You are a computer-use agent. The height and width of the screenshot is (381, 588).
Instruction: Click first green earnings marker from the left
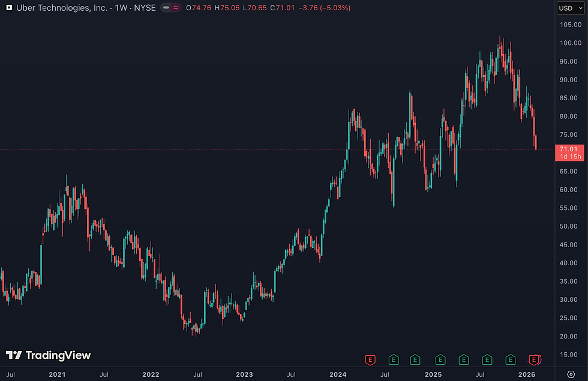click(x=394, y=360)
